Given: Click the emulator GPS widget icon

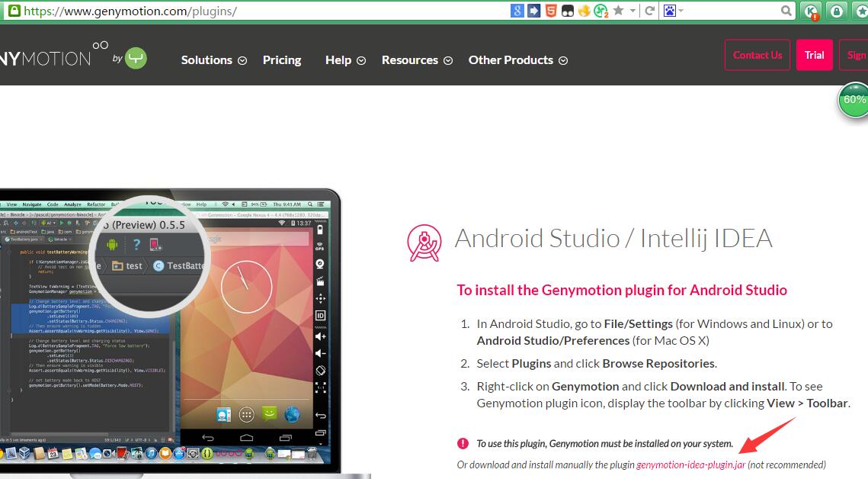Looking at the screenshot, I should [320, 246].
